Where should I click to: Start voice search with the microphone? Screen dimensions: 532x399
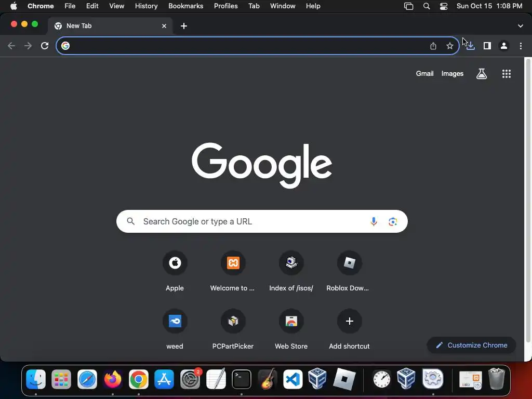coord(374,221)
